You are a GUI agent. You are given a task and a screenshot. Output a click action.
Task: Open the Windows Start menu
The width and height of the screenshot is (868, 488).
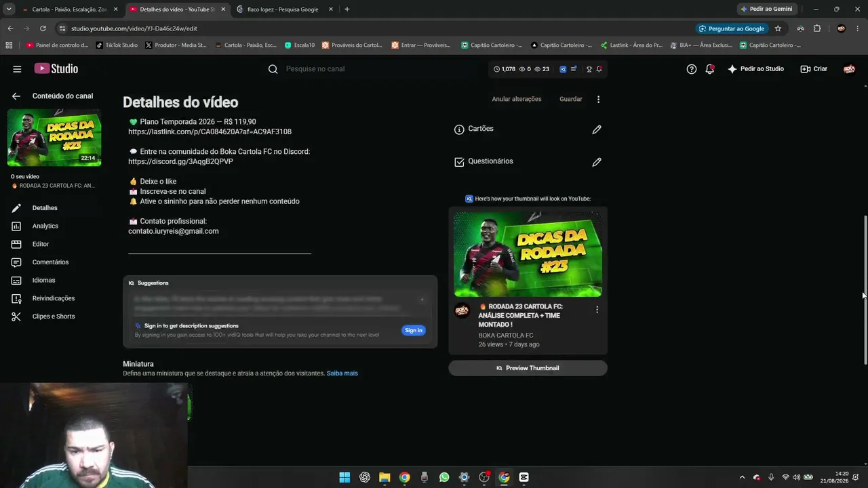coord(344,477)
